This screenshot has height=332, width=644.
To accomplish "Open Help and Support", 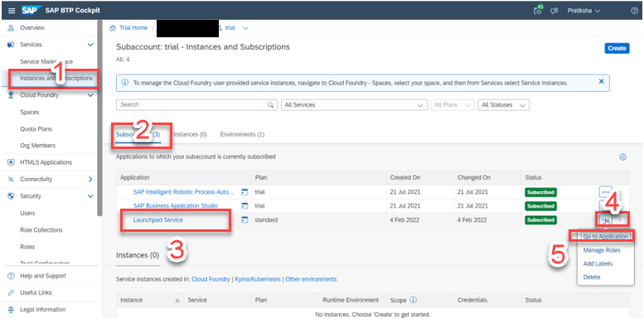I will tap(43, 276).
